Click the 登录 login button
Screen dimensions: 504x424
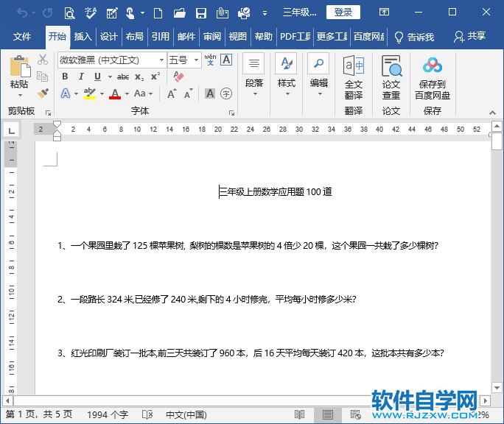pyautogui.click(x=343, y=13)
